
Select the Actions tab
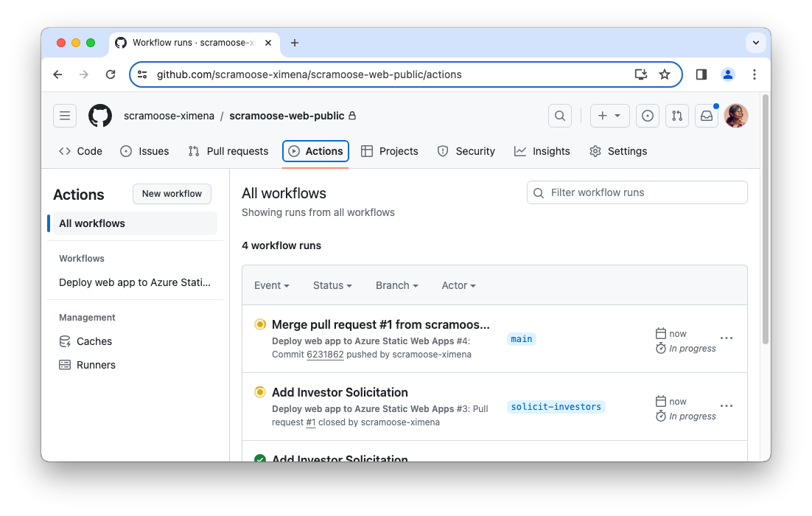point(315,151)
